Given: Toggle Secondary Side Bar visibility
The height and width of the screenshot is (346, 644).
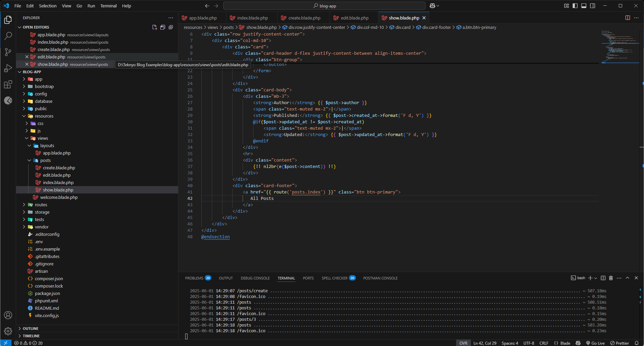Looking at the screenshot, I should (x=593, y=6).
